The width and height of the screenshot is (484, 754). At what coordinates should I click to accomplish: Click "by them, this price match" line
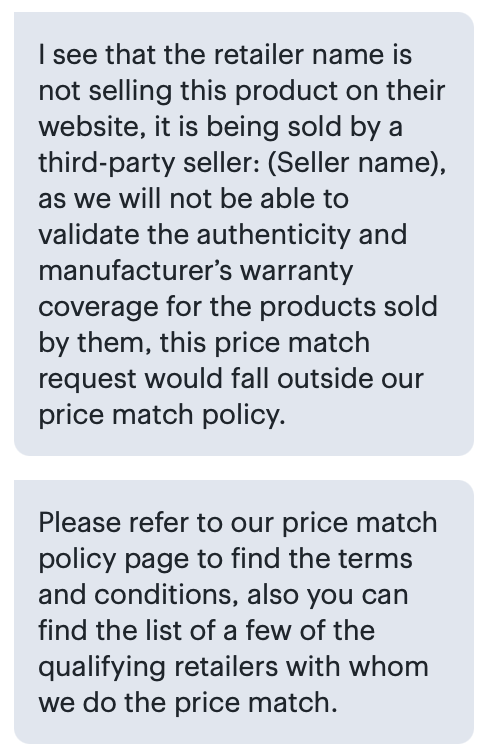(x=204, y=342)
